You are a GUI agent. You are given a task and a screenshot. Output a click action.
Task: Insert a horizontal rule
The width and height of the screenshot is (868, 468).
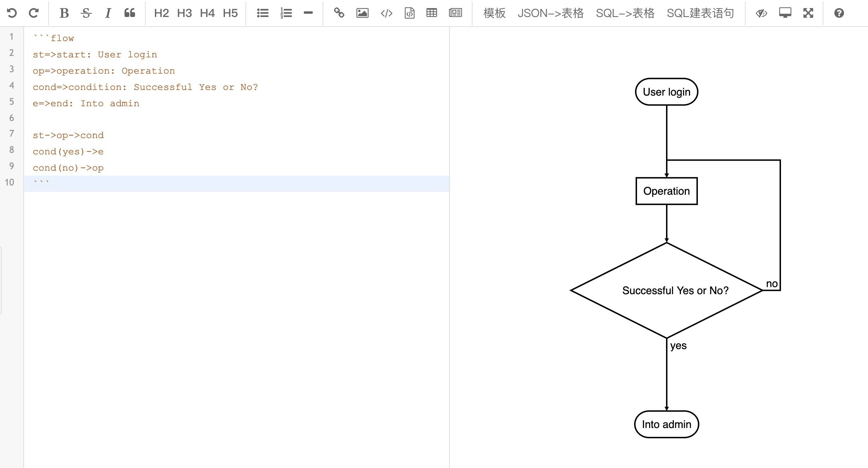[308, 13]
